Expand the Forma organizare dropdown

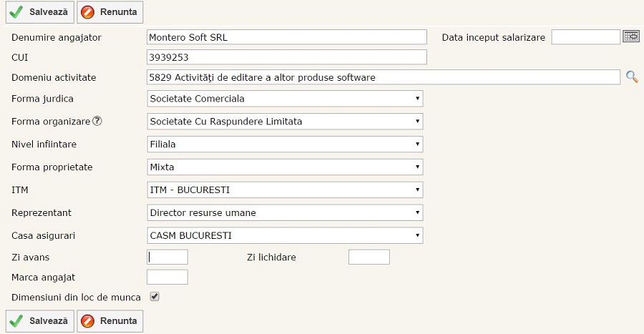click(x=284, y=122)
